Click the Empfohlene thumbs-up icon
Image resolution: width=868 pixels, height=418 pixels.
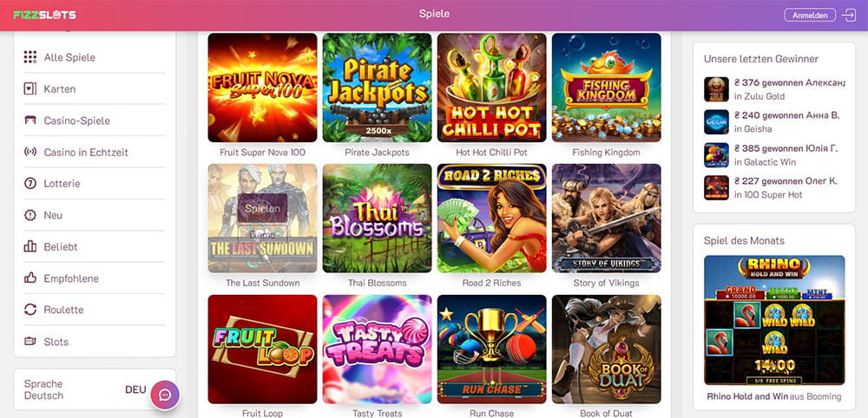(30, 278)
